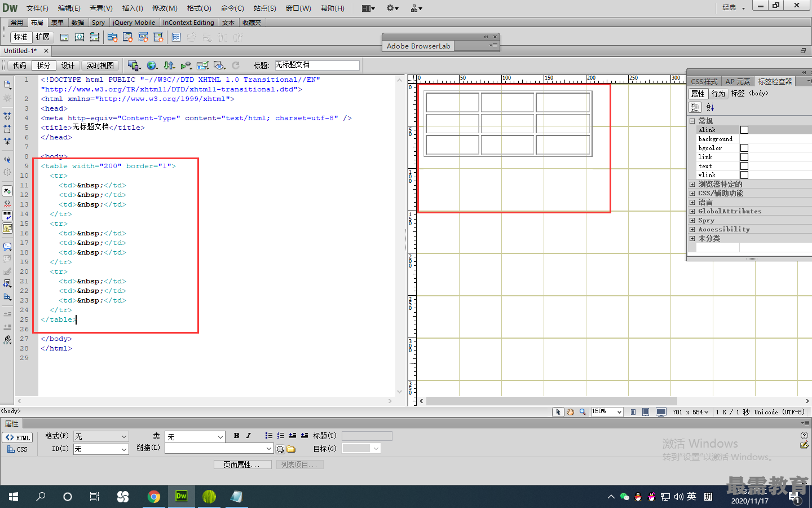Select the Hand tool in status bar

tap(570, 412)
